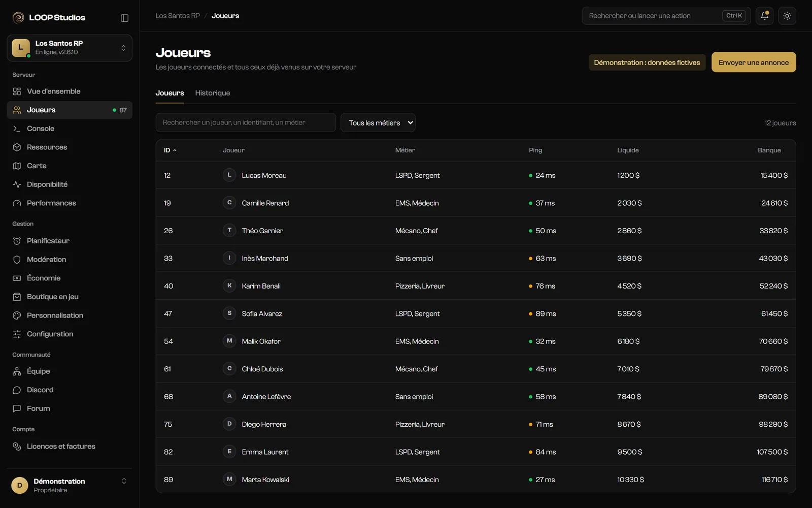Select player Inès Marchand
This screenshot has width=812, height=508.
265,259
